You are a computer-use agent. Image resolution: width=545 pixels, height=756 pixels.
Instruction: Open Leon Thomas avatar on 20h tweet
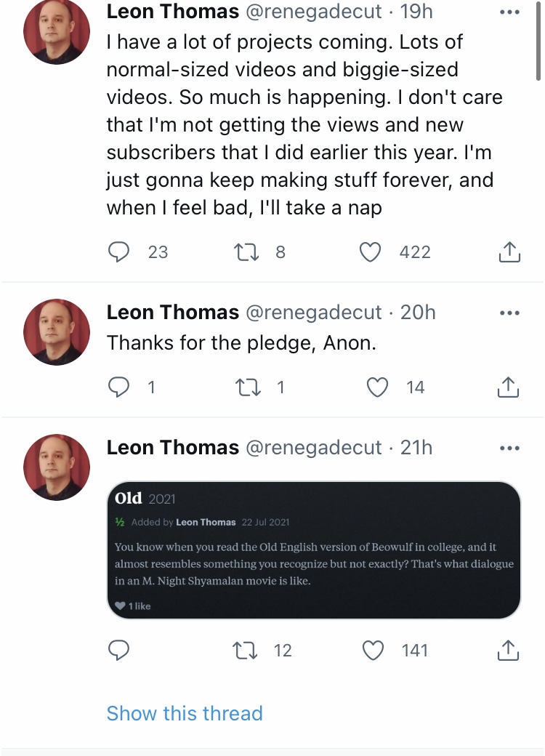pos(57,332)
